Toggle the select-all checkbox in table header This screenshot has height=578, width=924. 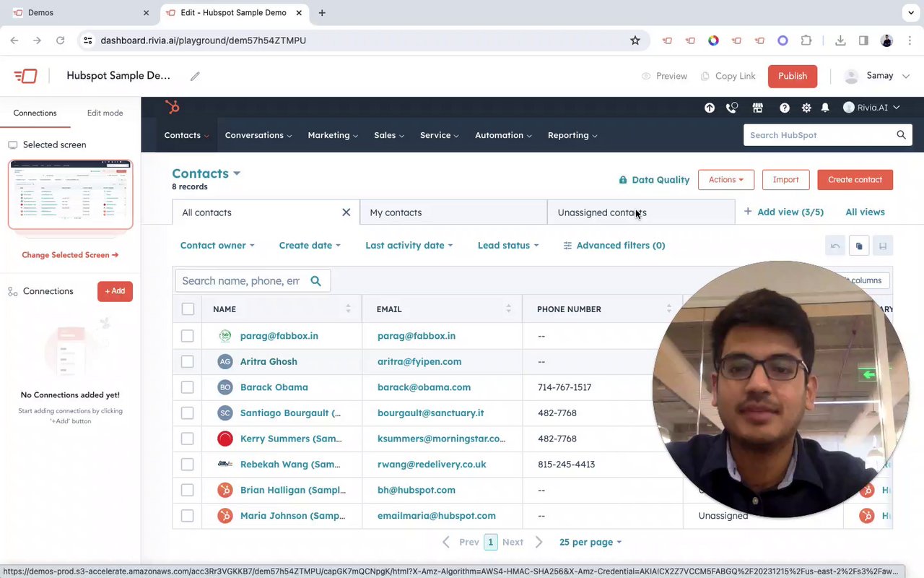188,309
